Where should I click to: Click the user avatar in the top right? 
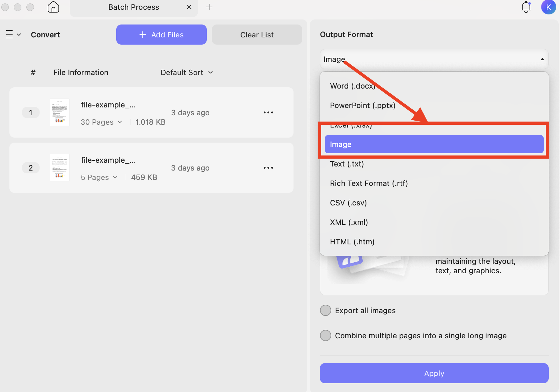(x=548, y=7)
